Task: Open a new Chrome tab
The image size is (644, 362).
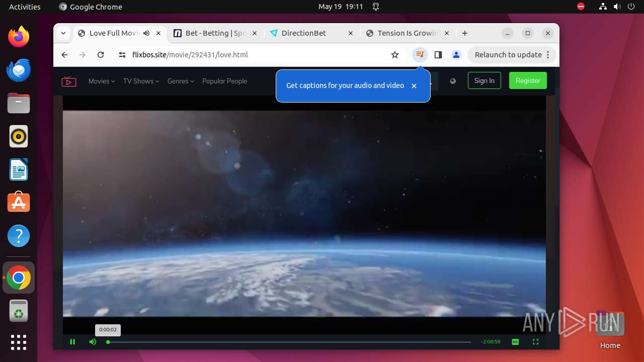Action: pos(465,33)
